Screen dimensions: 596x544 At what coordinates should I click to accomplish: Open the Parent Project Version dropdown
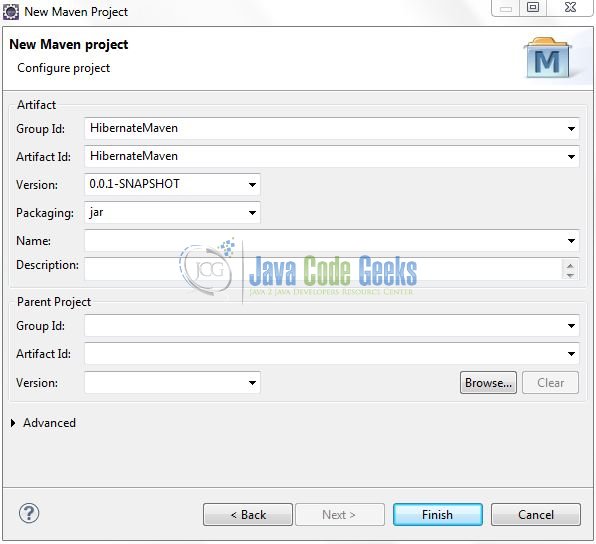point(252,383)
